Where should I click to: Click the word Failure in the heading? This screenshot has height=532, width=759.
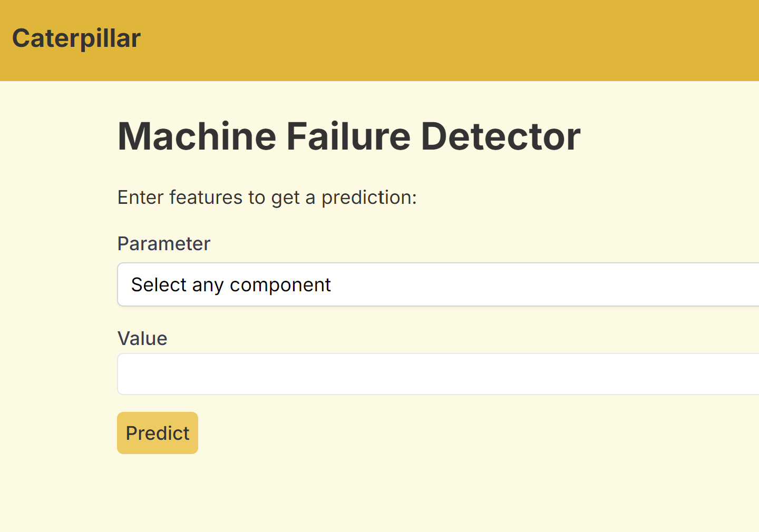point(348,136)
